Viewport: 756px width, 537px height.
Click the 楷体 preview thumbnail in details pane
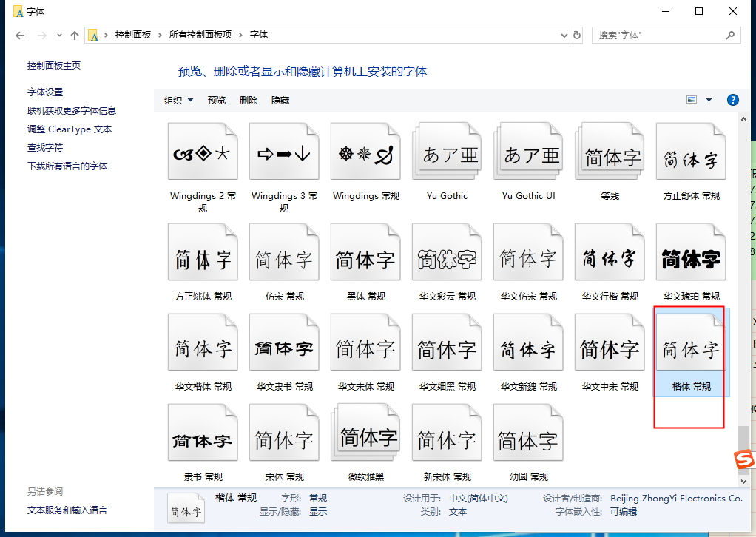click(x=186, y=508)
